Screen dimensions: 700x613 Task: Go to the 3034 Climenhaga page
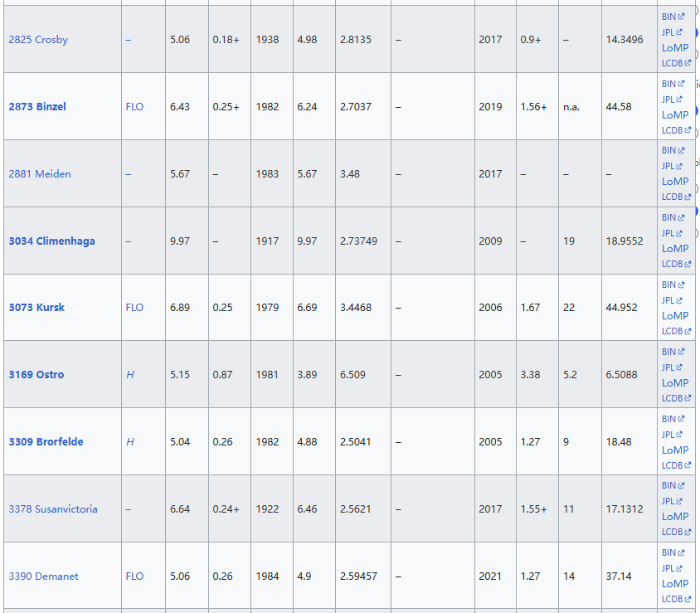[x=51, y=241]
